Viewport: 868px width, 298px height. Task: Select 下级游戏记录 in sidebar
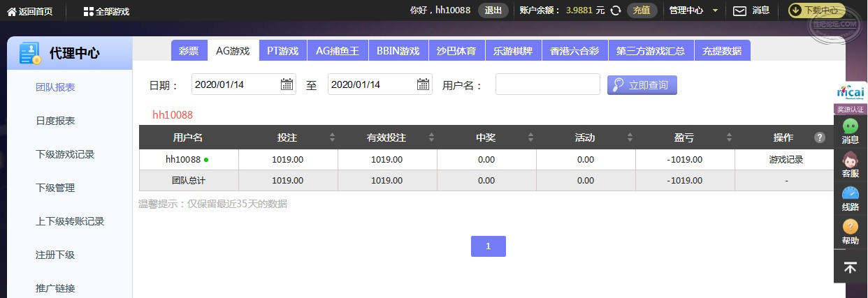tap(65, 154)
